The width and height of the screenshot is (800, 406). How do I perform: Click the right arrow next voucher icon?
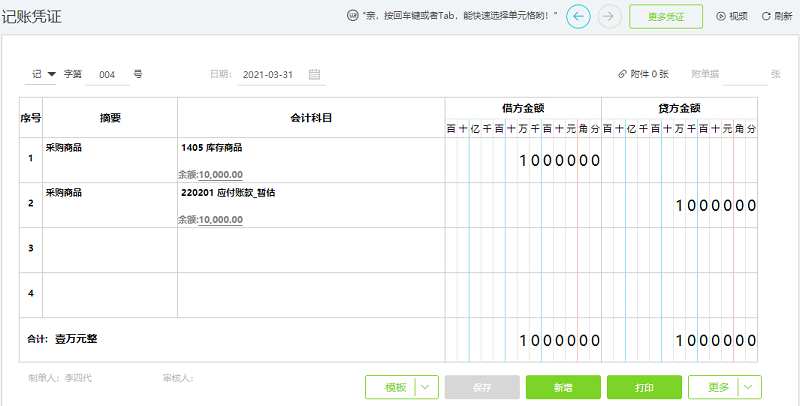point(609,17)
